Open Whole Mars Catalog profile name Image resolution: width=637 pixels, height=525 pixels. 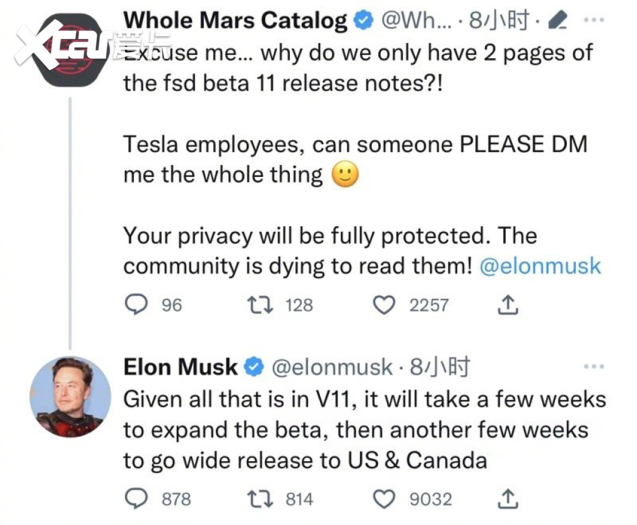click(x=235, y=20)
